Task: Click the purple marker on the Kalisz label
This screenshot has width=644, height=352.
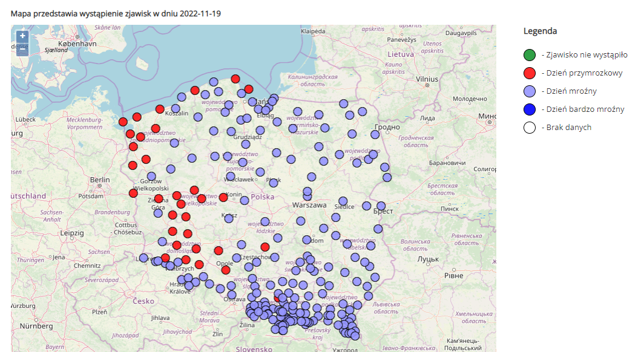Action: coord(230,217)
